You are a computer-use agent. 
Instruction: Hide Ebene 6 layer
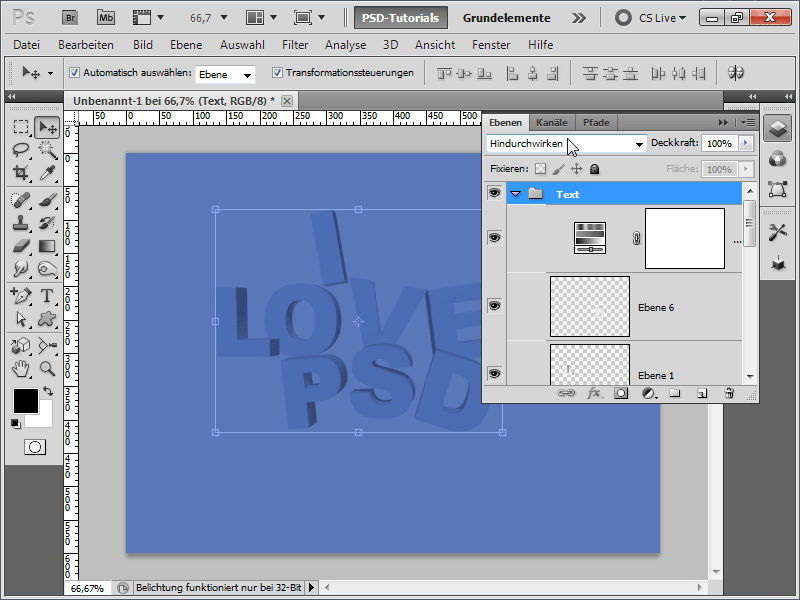click(494, 306)
